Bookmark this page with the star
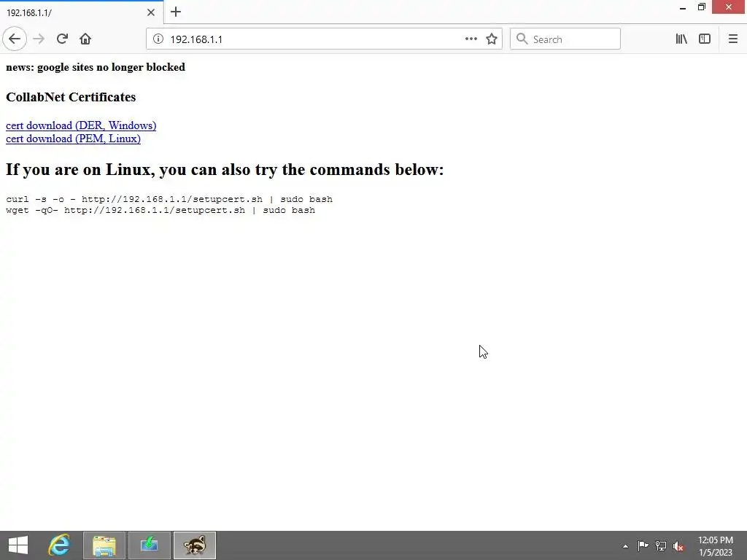The image size is (747, 560). pyautogui.click(x=492, y=39)
